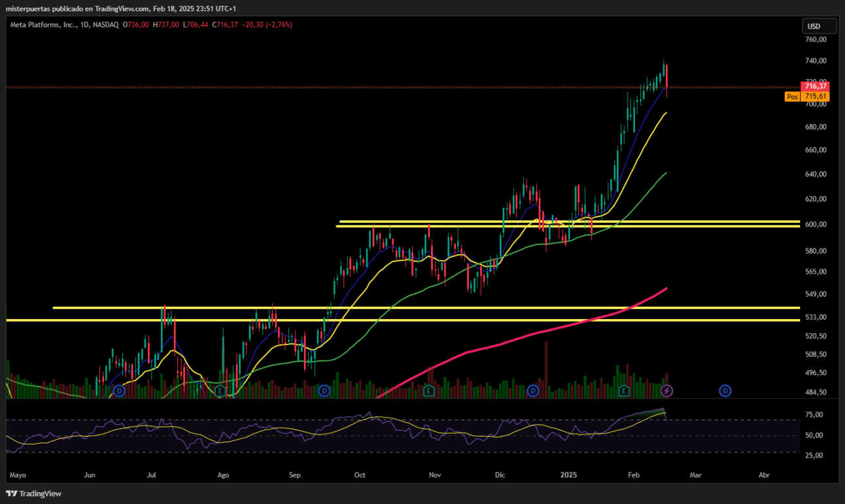845x504 pixels.
Task: Click the upcoming dividend marker in March
Action: point(725,391)
